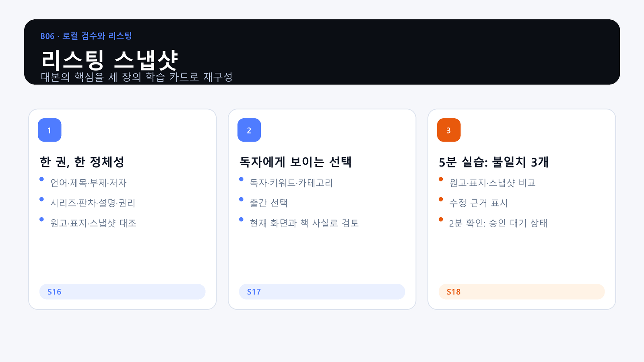Select the S17 blue pill tag
Image resolution: width=644 pixels, height=362 pixels.
point(322,292)
